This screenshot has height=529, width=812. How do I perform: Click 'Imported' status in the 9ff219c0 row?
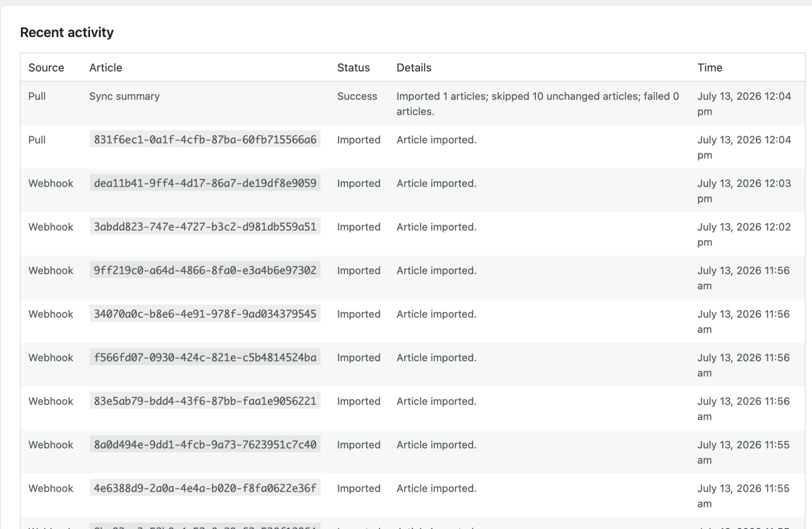coord(358,271)
